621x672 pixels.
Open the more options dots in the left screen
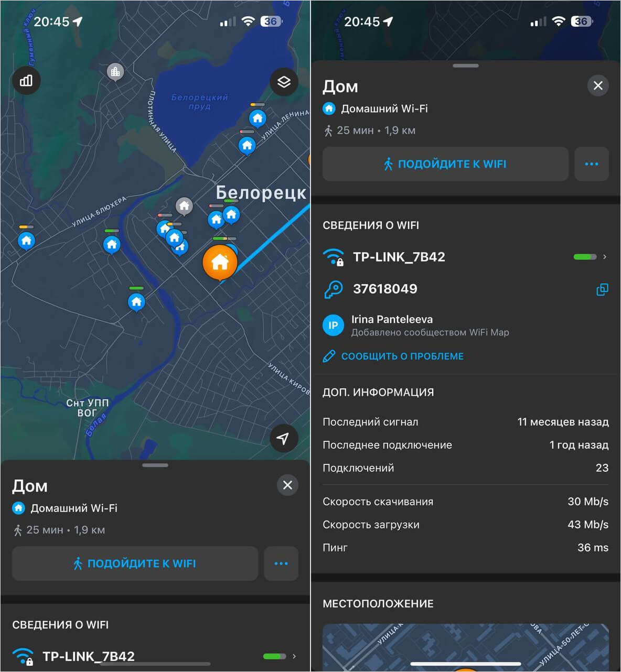281,563
